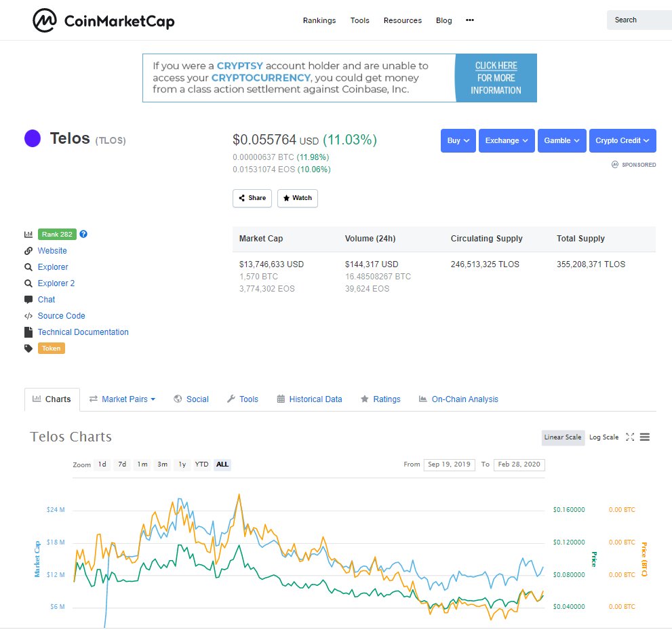Click the purple Telos coin logo
Viewport: 672px width, 634px height.
tap(33, 138)
